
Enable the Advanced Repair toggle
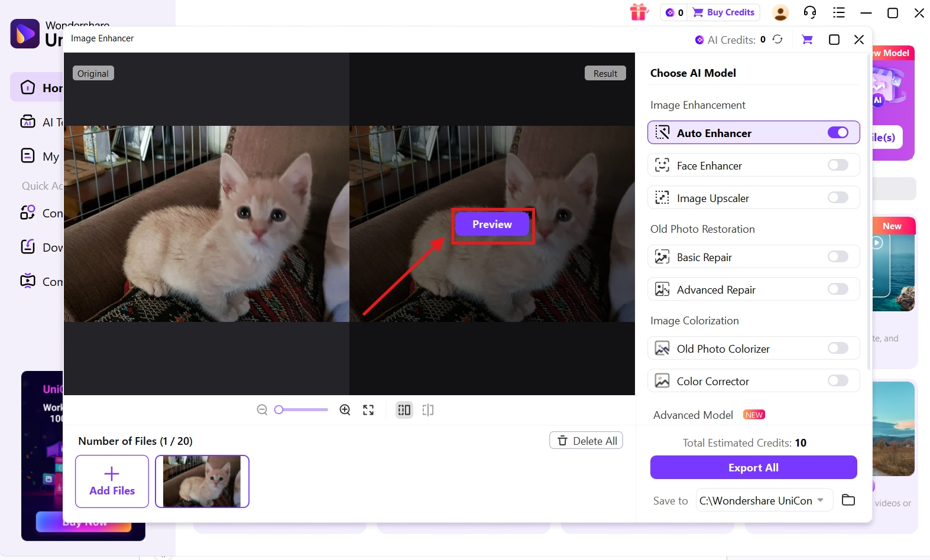pyautogui.click(x=838, y=289)
